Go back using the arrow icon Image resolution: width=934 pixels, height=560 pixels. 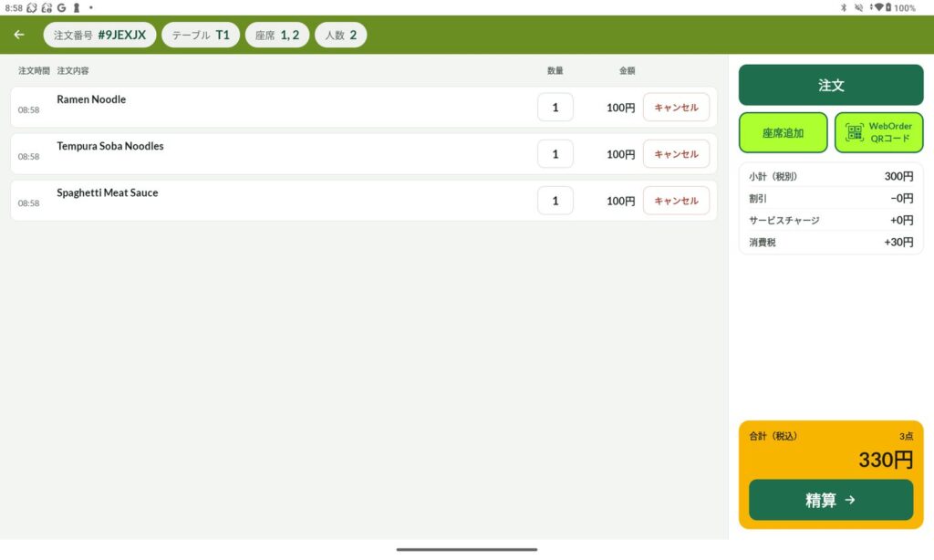19,35
